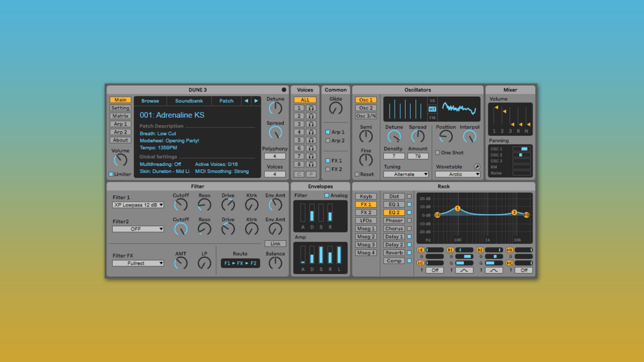Click the LC low-cut button
This screenshot has height=362, width=644.
pos(420,263)
